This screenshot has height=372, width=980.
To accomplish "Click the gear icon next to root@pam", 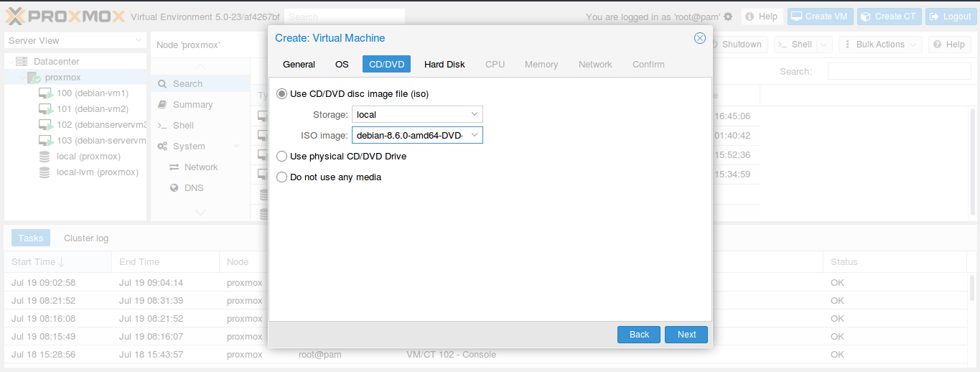I will coord(728,17).
